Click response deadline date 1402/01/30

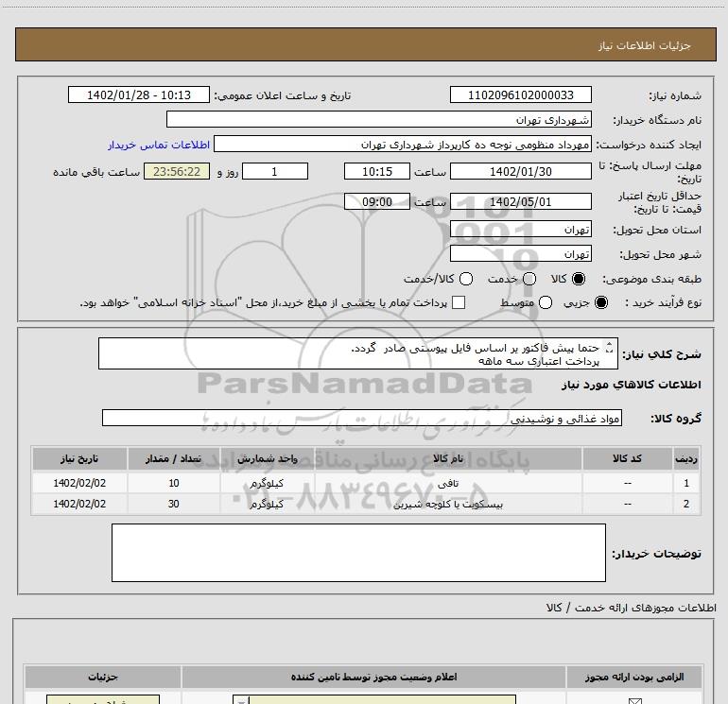(x=520, y=171)
